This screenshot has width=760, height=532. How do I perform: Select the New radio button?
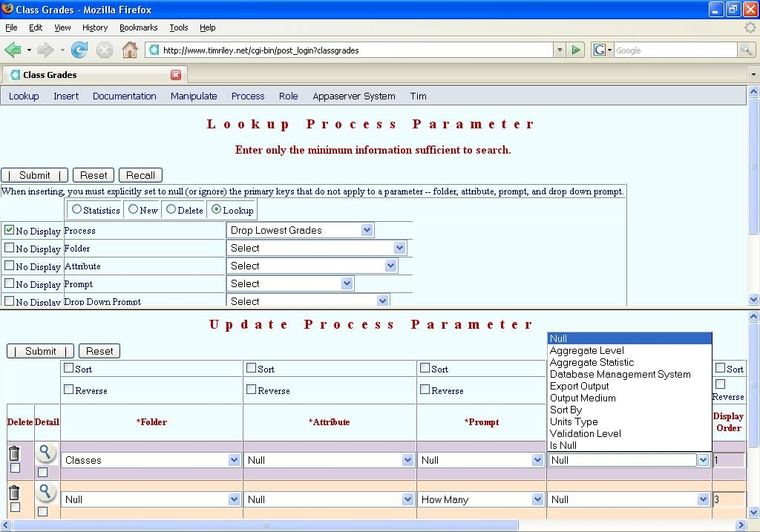(134, 209)
